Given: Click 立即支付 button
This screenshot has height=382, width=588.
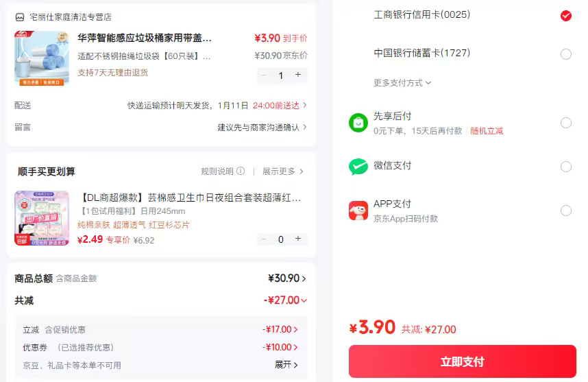Looking at the screenshot, I should pyautogui.click(x=462, y=361).
